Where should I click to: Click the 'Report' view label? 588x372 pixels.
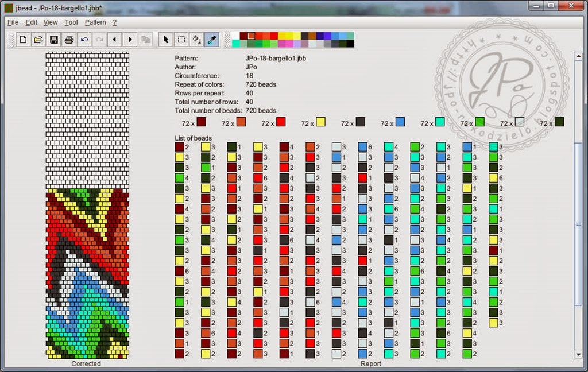click(x=370, y=363)
